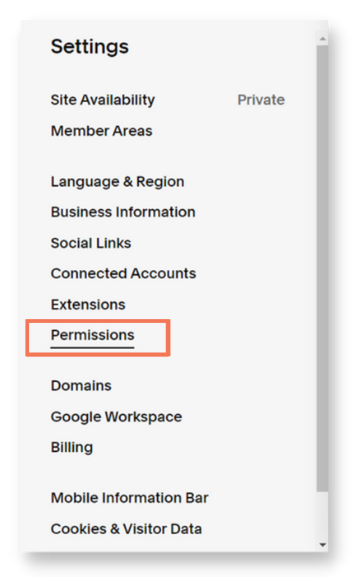Open the Extensions panel

coord(88,305)
